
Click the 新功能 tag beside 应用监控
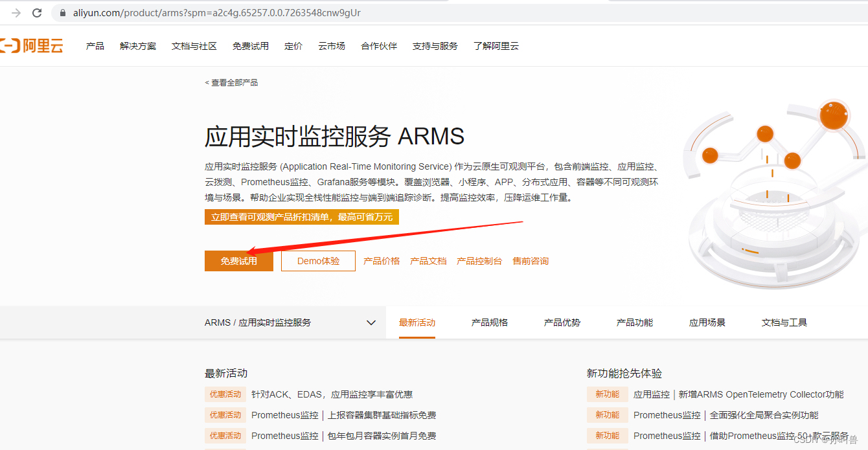pos(608,394)
